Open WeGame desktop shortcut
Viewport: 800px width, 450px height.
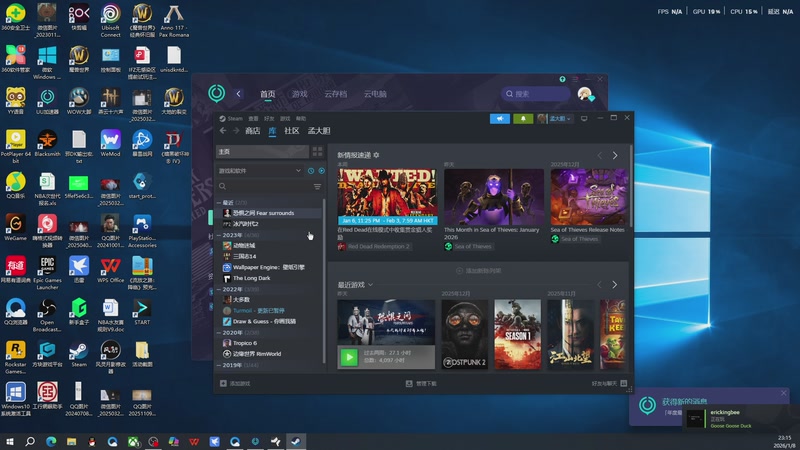15,228
